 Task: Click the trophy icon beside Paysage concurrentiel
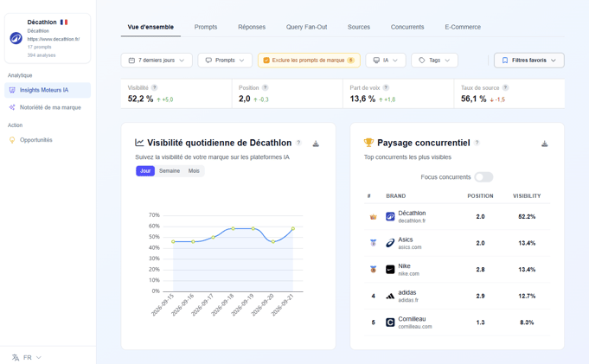(368, 143)
